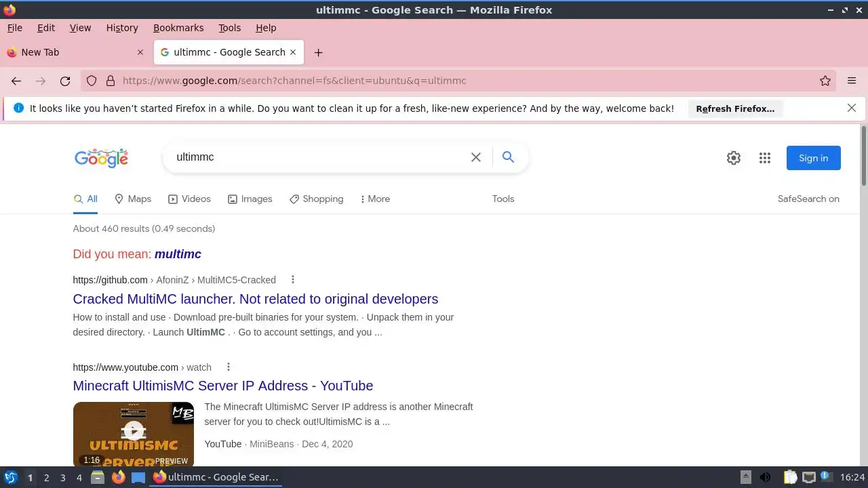Dismiss the Refresh Firefox notification bar

coord(852,108)
